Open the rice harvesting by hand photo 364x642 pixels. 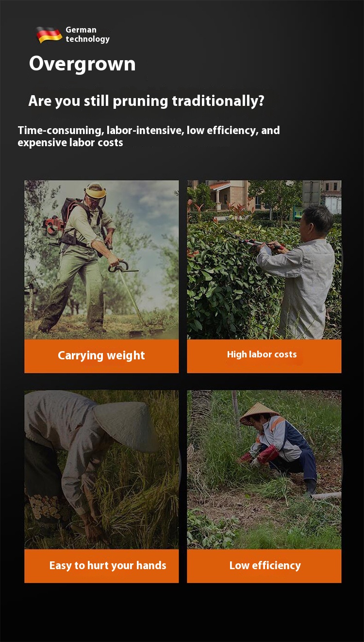[101, 470]
